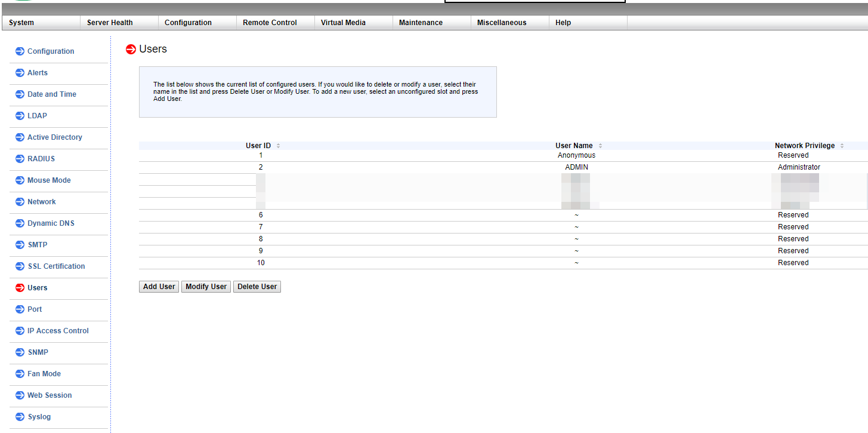868x433 pixels.
Task: Open the IP Access Control page
Action: click(x=58, y=331)
